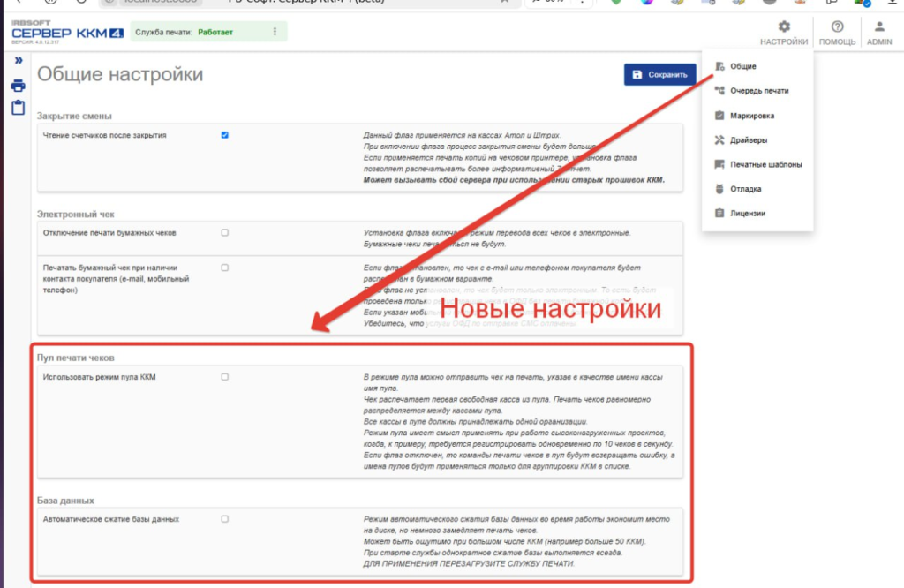The image size is (904, 588).
Task: Select Драйверы menu entry
Action: click(x=757, y=140)
